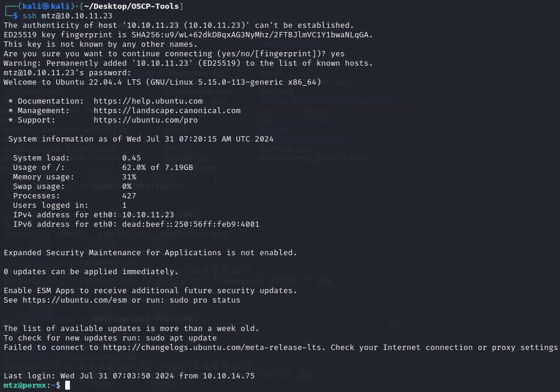Click the 'sudo pro status' command text
Image resolution: width=560 pixels, height=392 pixels.
click(x=207, y=300)
